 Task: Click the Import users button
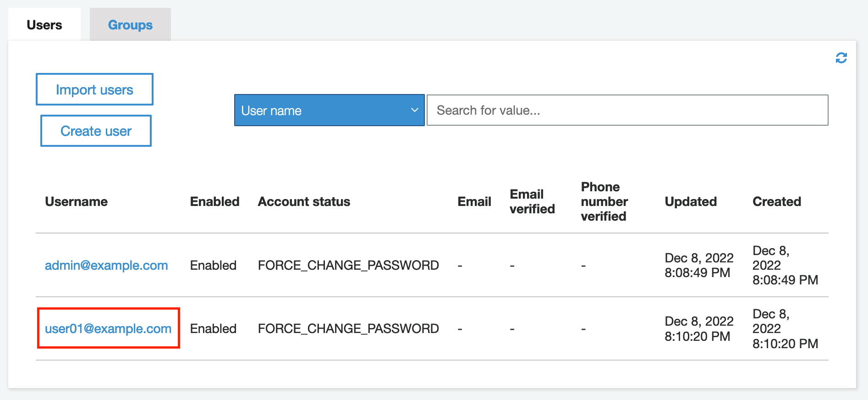(x=94, y=89)
